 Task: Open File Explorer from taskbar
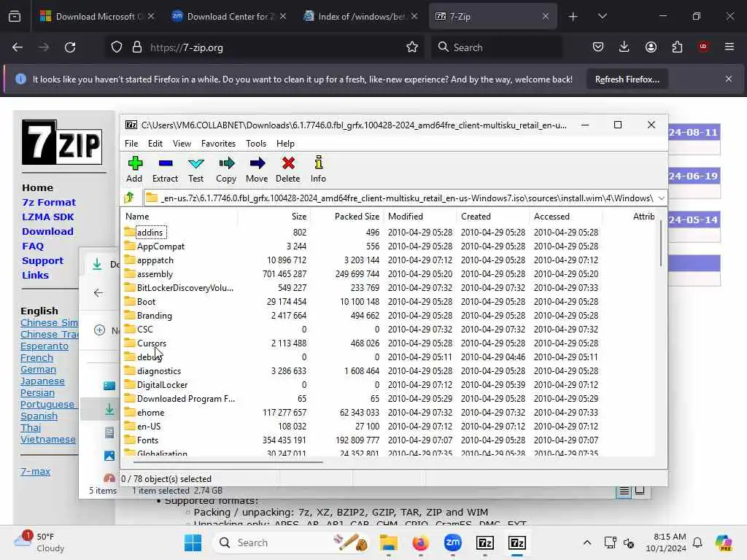tap(389, 542)
